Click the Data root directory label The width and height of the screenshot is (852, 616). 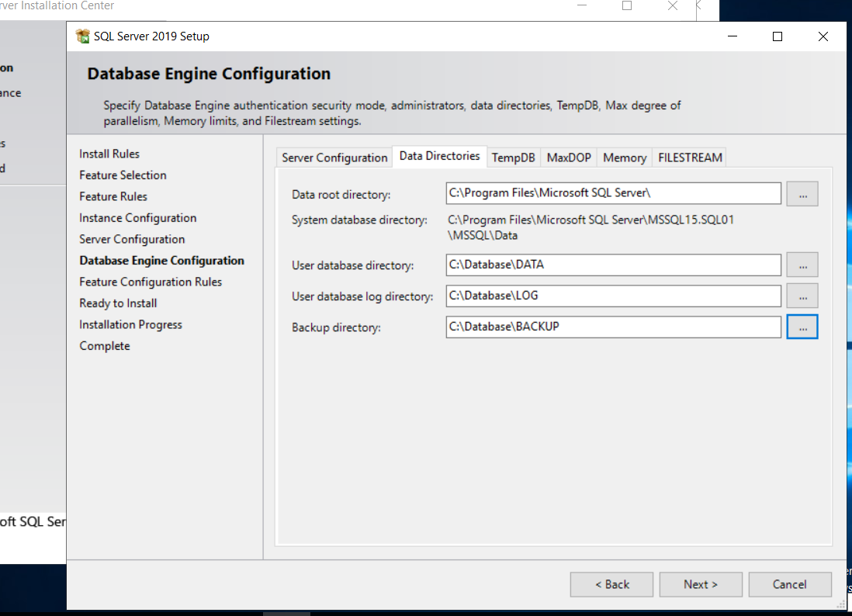[x=341, y=195]
